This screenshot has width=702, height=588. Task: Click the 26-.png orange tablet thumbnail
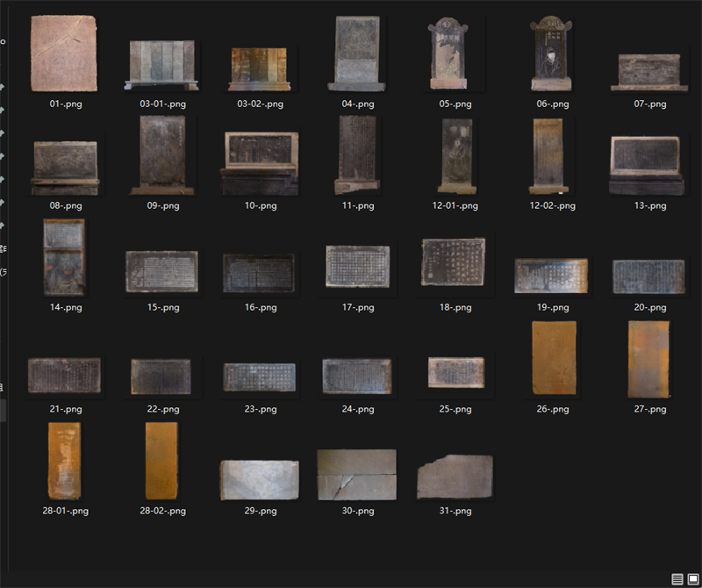tap(555, 359)
